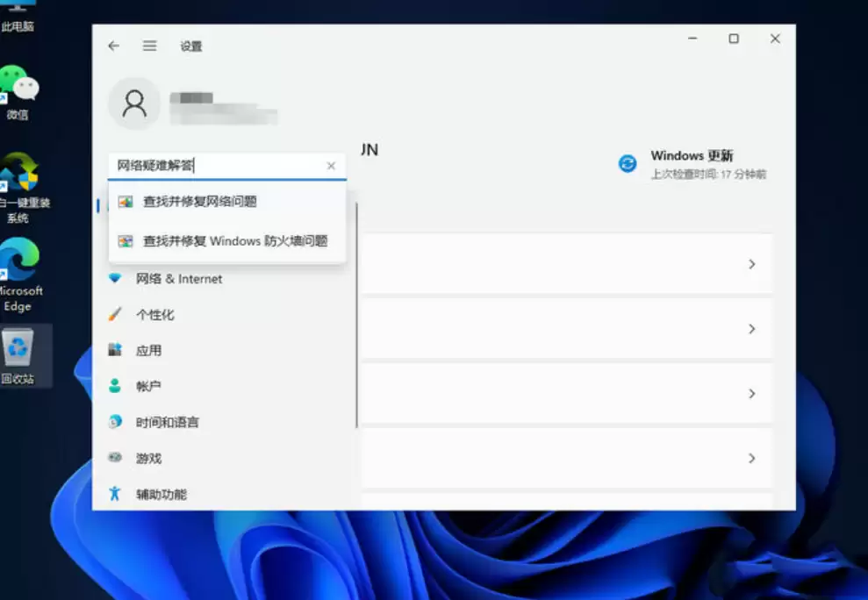The height and width of the screenshot is (600, 868).
Task: Open 帐户 accounts section icon
Action: click(x=116, y=386)
